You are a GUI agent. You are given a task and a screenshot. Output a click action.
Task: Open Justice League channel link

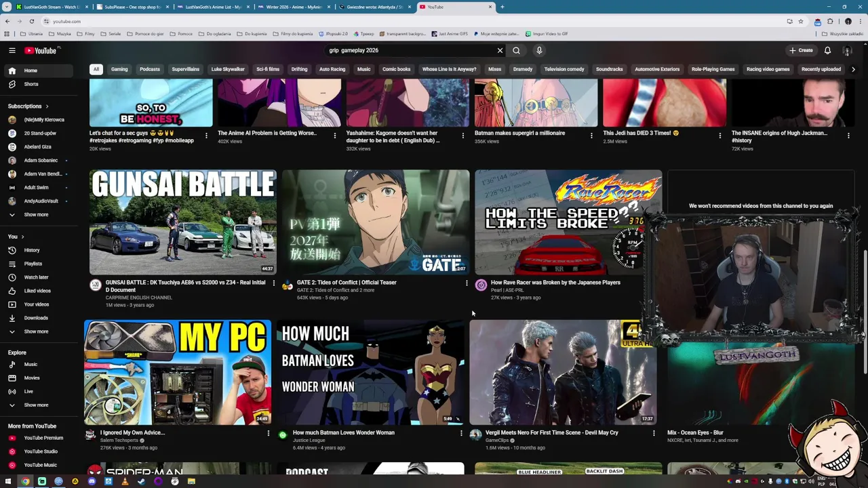click(x=309, y=441)
